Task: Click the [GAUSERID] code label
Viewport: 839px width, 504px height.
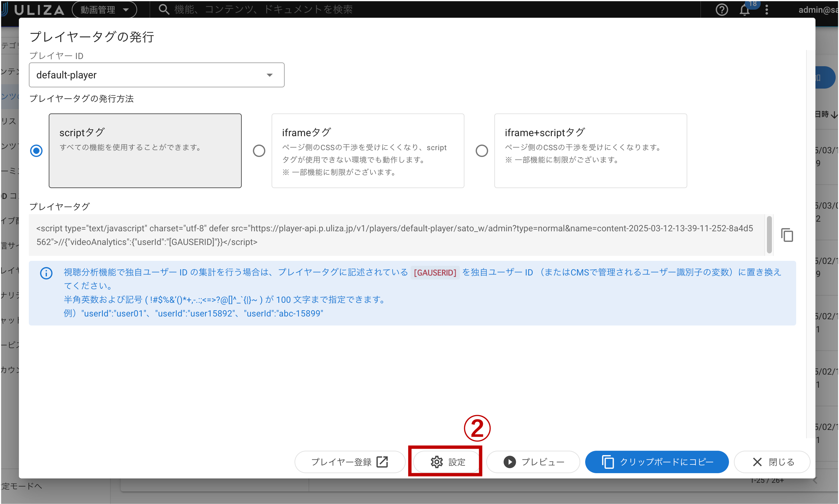Action: (435, 272)
